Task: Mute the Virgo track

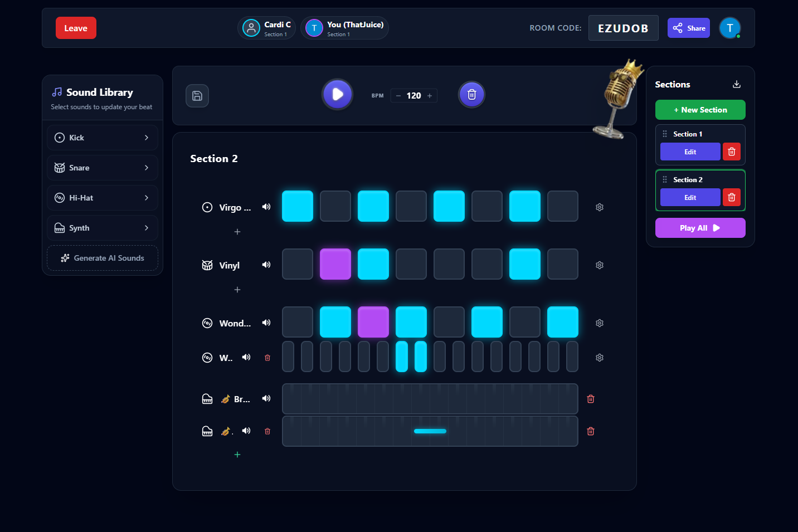Action: pos(266,206)
